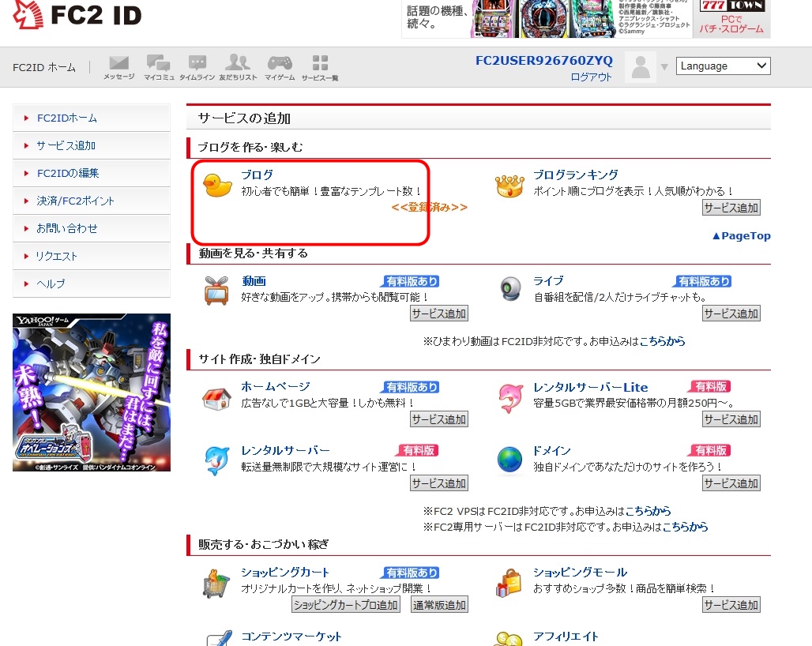Select FC2IDホーム in the sidebar
Screen dimensions: 812x646
pyautogui.click(x=91, y=118)
